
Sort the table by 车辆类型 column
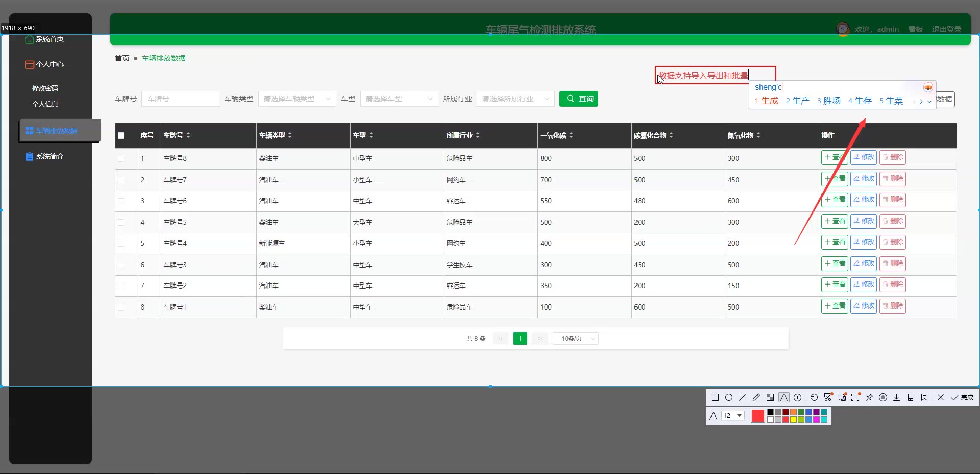point(290,135)
